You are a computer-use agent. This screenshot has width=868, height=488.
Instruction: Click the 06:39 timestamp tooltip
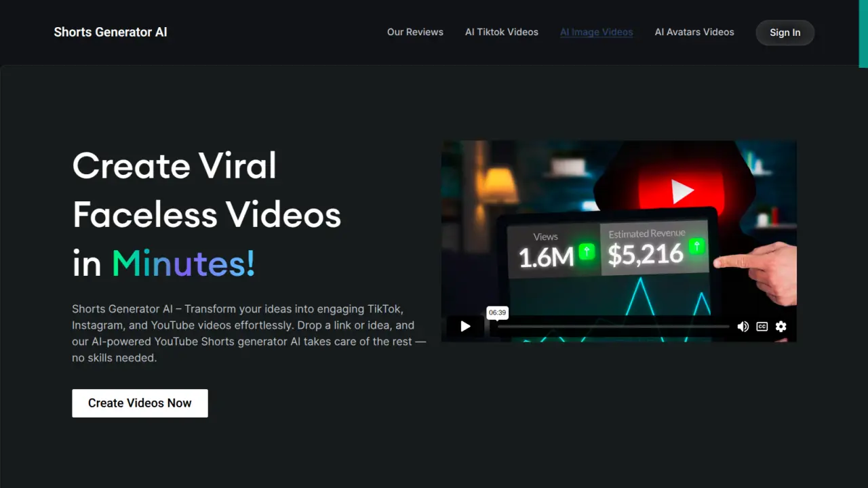pos(497,312)
